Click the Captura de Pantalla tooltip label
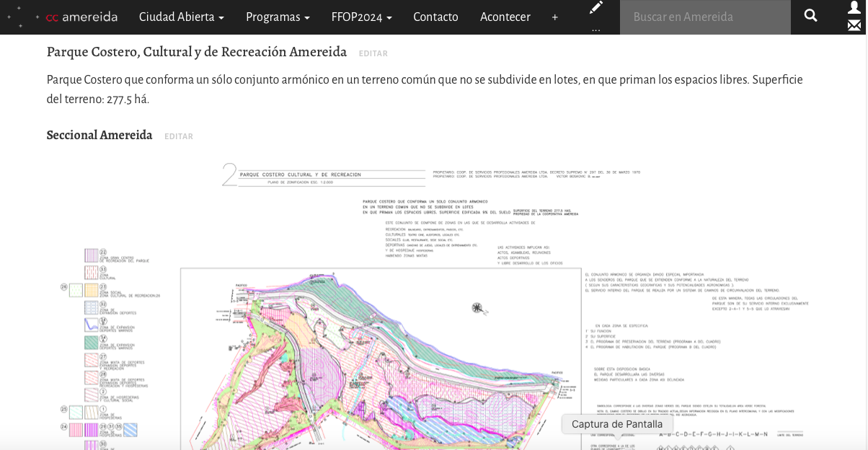 point(616,424)
